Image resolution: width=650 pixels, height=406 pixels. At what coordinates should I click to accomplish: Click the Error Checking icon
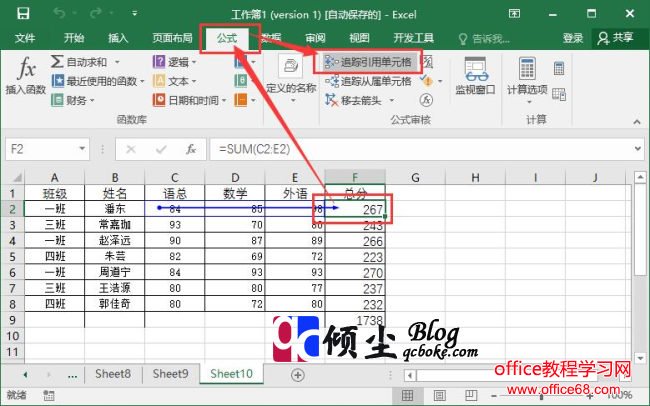click(427, 81)
